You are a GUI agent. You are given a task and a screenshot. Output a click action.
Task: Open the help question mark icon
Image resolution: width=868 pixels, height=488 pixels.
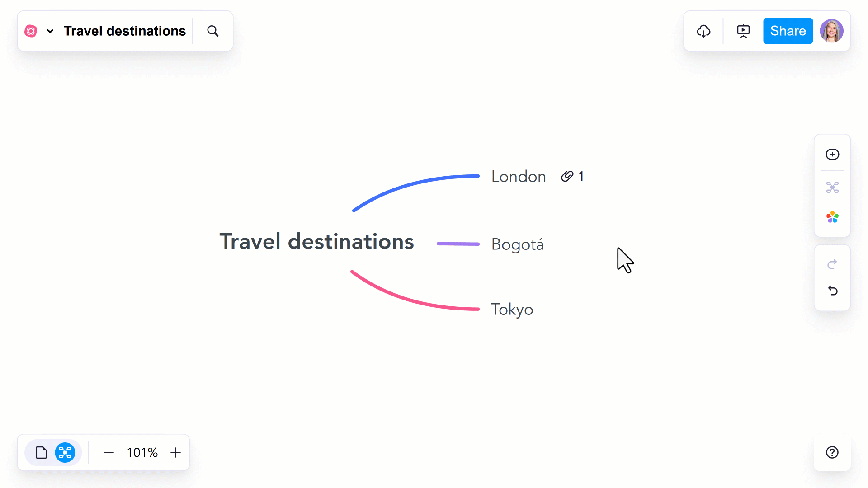[x=832, y=452]
